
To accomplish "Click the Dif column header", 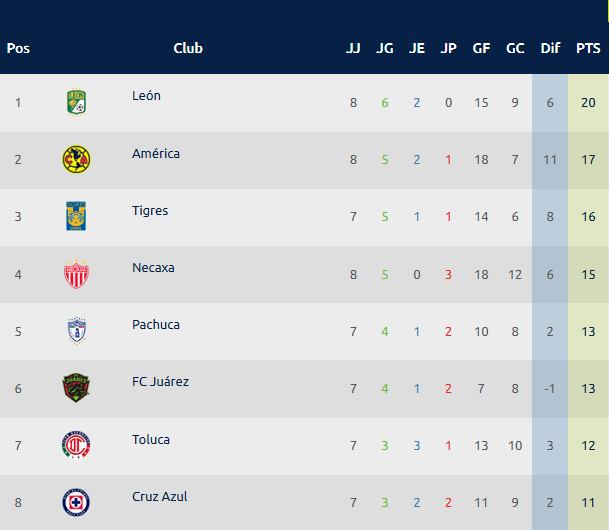I will pyautogui.click(x=550, y=48).
